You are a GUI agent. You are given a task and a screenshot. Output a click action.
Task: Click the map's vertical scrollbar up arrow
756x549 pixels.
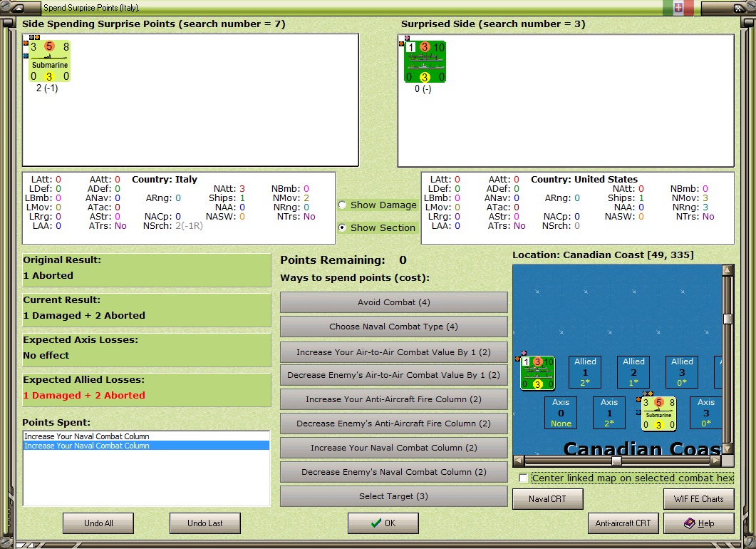coord(727,270)
